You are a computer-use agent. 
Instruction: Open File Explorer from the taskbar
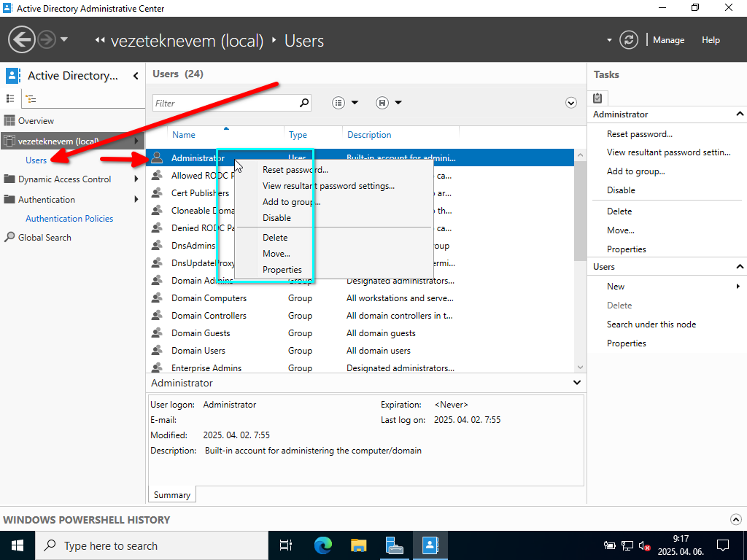pyautogui.click(x=358, y=545)
